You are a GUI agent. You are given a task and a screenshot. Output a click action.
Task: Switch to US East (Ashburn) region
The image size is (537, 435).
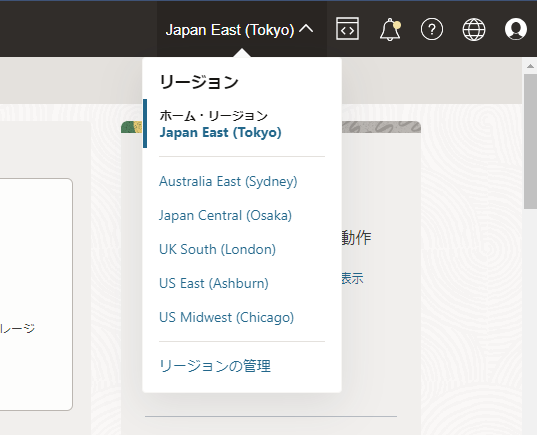pos(214,283)
